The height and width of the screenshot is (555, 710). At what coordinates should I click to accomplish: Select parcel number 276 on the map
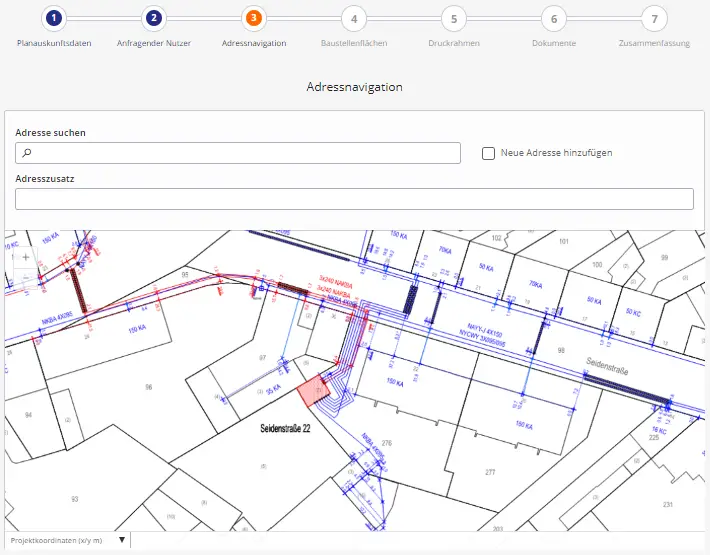[387, 443]
